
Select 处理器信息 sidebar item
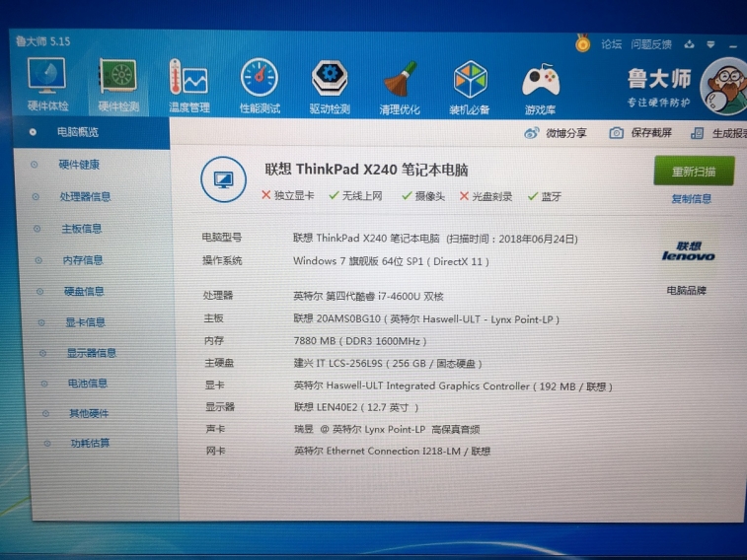click(85, 196)
